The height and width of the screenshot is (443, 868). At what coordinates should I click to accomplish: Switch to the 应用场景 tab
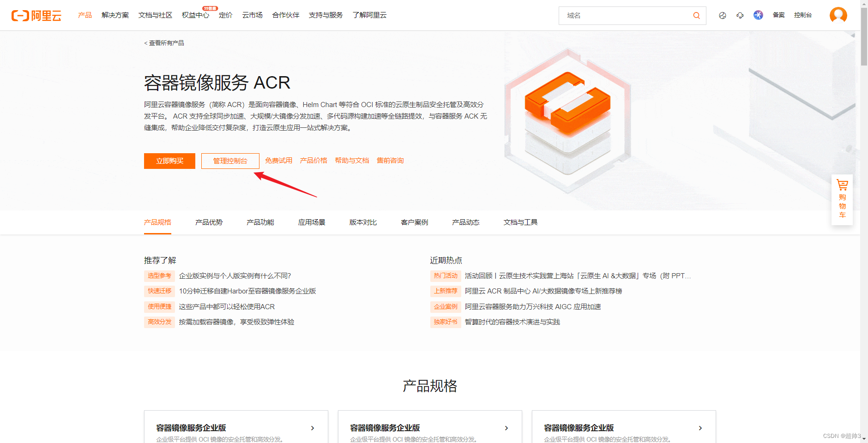point(312,222)
